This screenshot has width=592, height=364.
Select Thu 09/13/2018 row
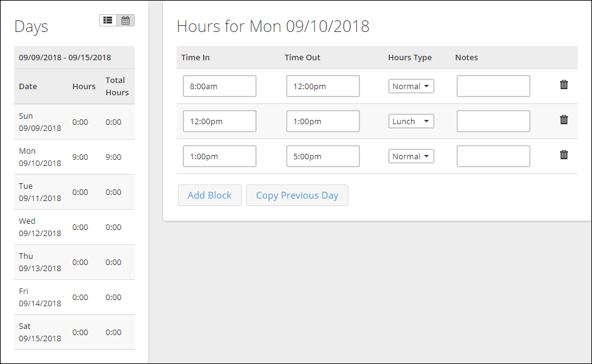click(x=74, y=262)
